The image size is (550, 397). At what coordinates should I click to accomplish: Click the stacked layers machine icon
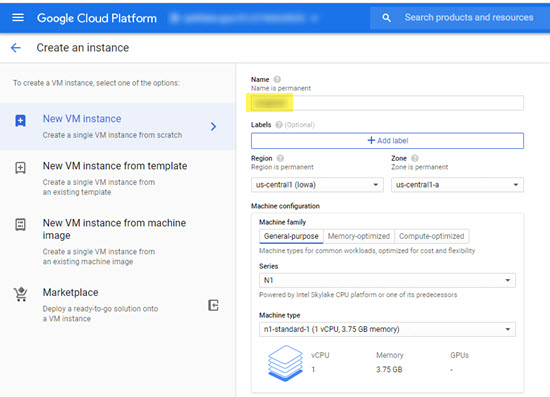click(285, 363)
